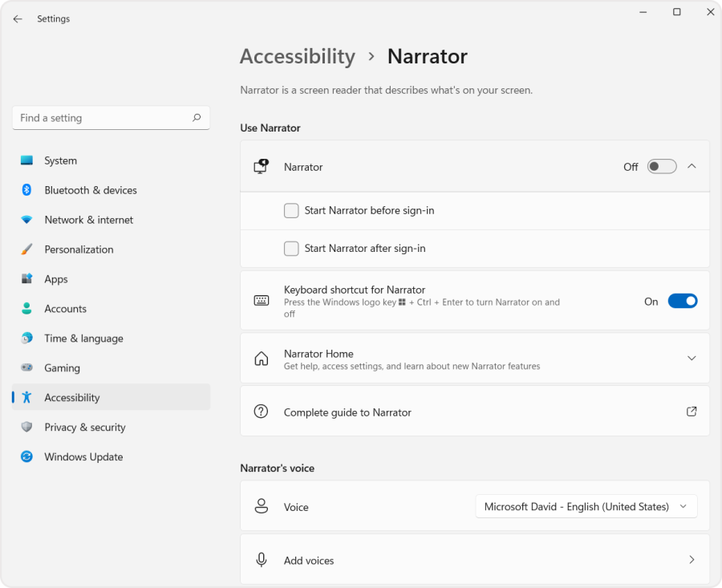Click the Gaming controller icon in sidebar
The height and width of the screenshot is (588, 722).
point(26,367)
